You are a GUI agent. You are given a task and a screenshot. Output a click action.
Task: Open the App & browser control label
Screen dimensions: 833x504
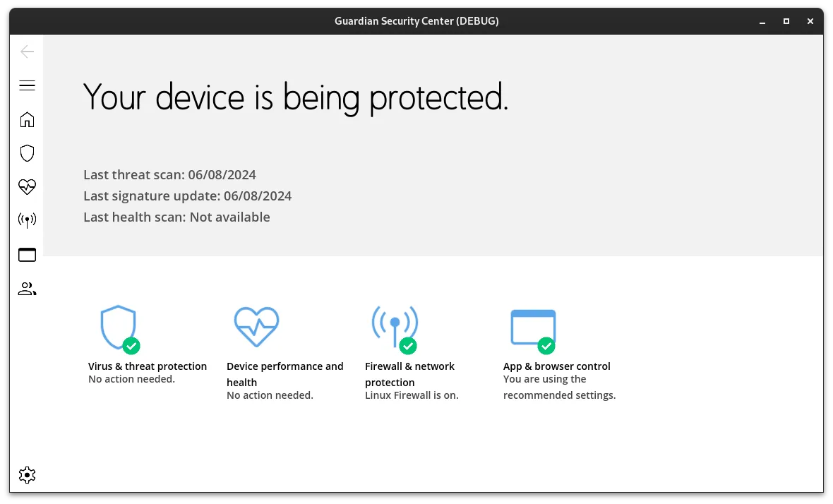pyautogui.click(x=556, y=366)
